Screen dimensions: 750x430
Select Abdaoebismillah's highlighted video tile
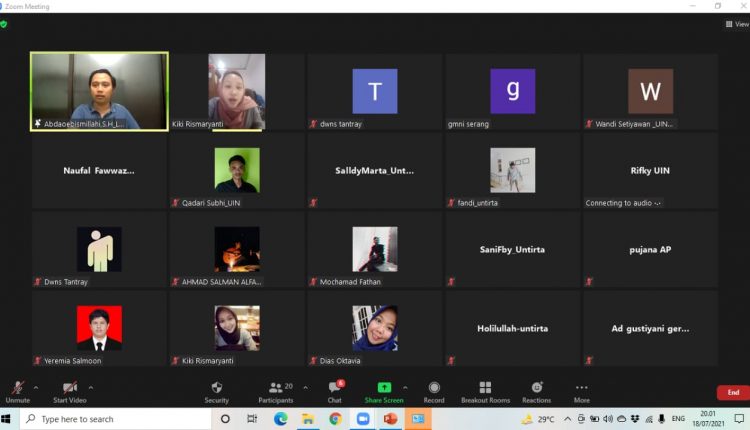(99, 91)
